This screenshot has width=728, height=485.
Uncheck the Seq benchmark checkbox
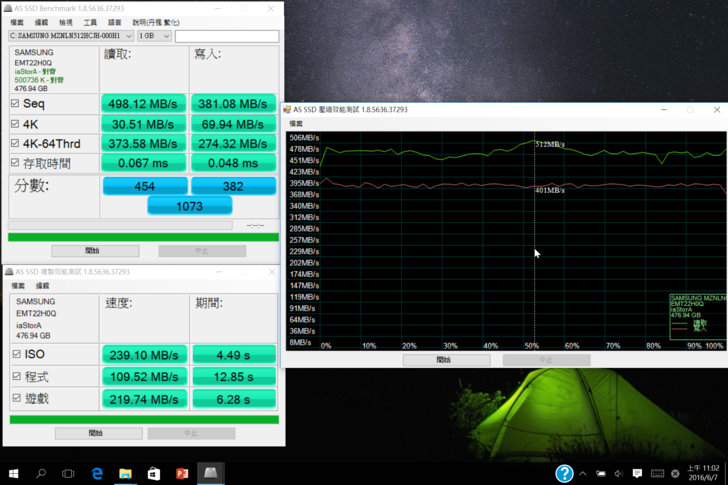[x=15, y=104]
